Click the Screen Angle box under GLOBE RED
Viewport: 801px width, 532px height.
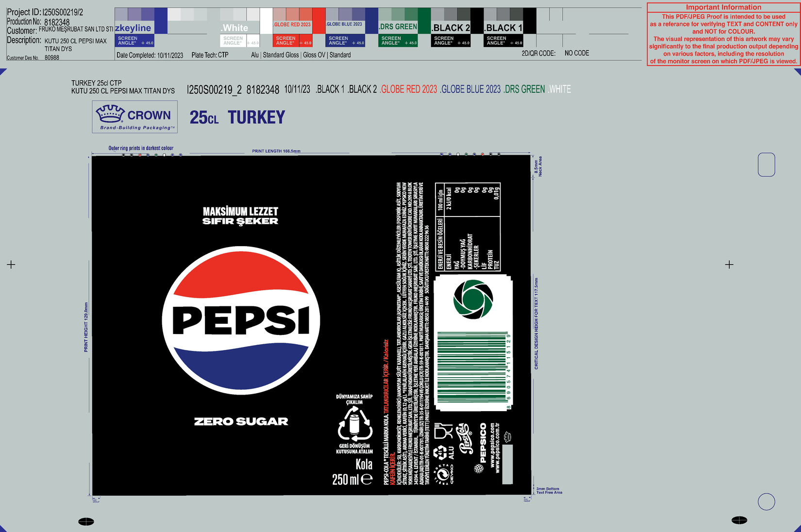(x=293, y=41)
